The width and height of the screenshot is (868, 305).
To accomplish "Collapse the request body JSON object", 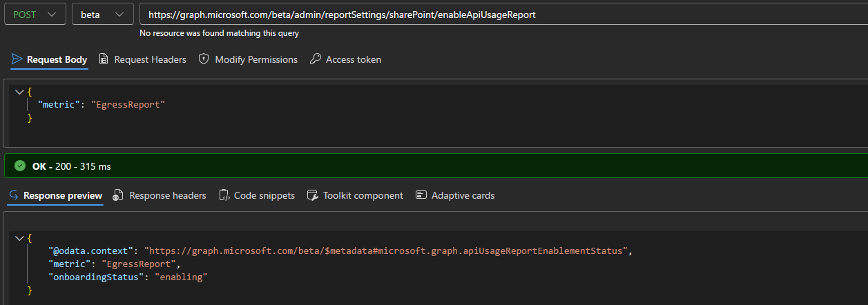I will coord(19,92).
